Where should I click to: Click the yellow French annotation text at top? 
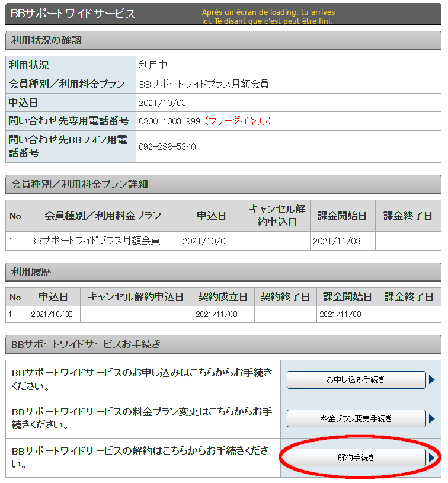268,17
